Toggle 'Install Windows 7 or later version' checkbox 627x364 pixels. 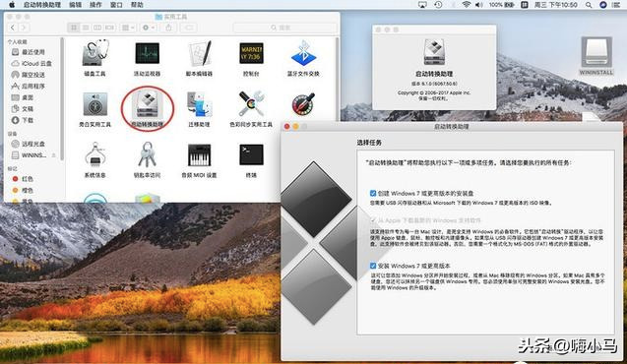point(373,266)
